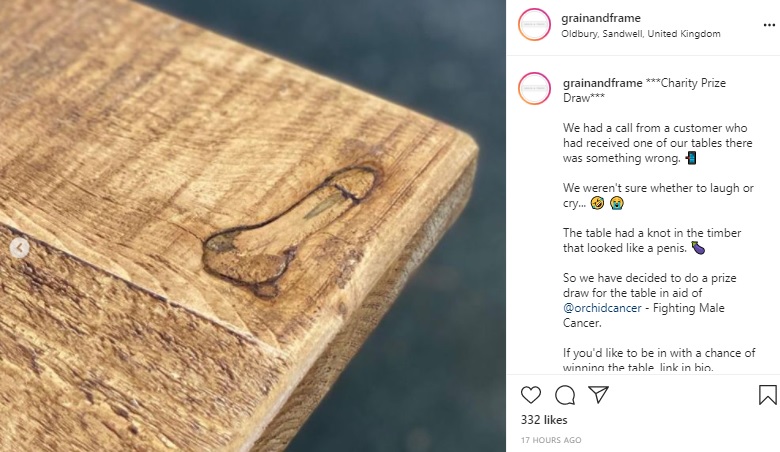Open grainandframe avatar beside the caption
This screenshot has height=452, width=780.
tap(534, 89)
